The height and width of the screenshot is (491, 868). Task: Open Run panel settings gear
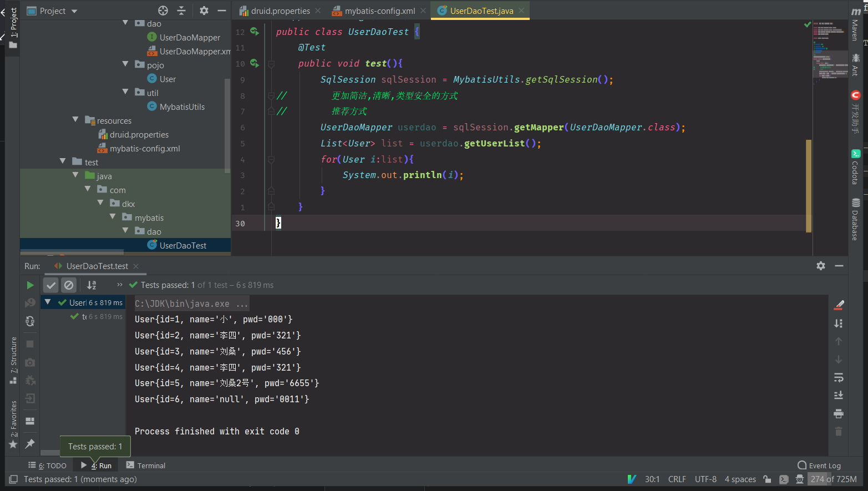click(821, 266)
